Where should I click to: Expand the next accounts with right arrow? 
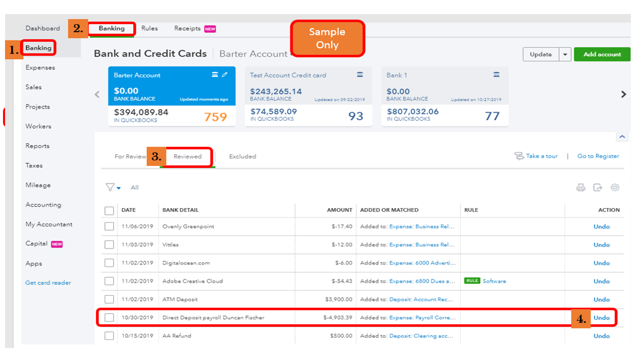pos(623,94)
